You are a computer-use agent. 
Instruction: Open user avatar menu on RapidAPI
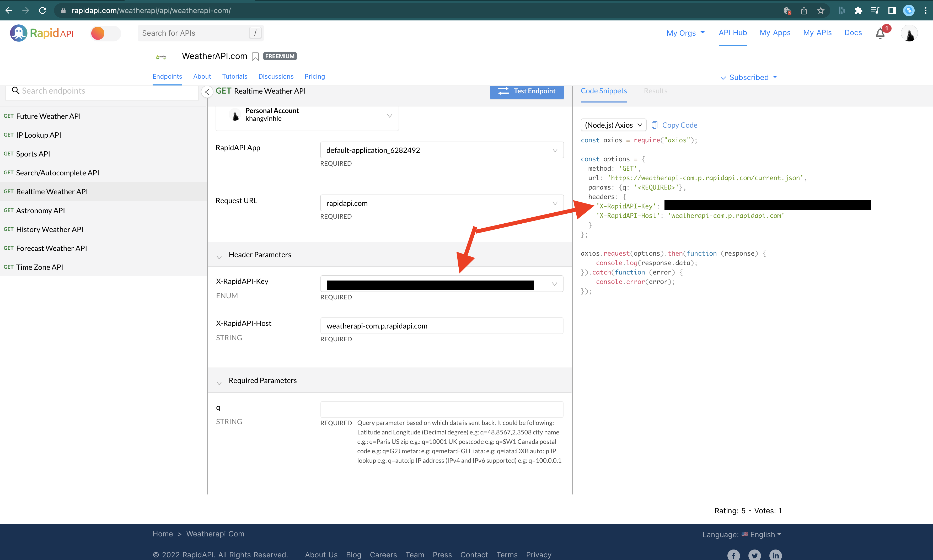[x=910, y=33]
